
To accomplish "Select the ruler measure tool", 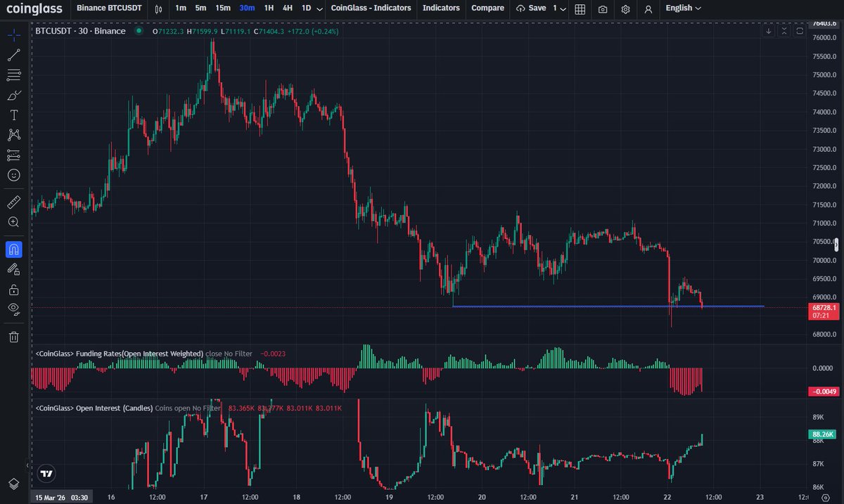I will pyautogui.click(x=13, y=202).
